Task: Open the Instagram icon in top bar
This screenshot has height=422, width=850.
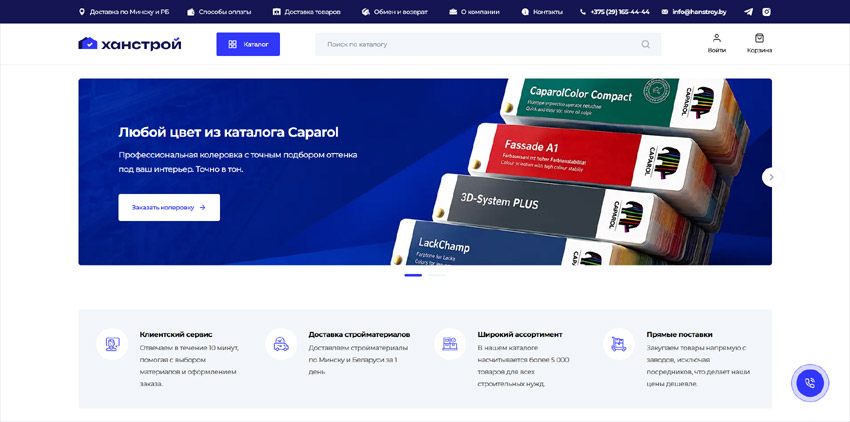Action: pyautogui.click(x=766, y=11)
